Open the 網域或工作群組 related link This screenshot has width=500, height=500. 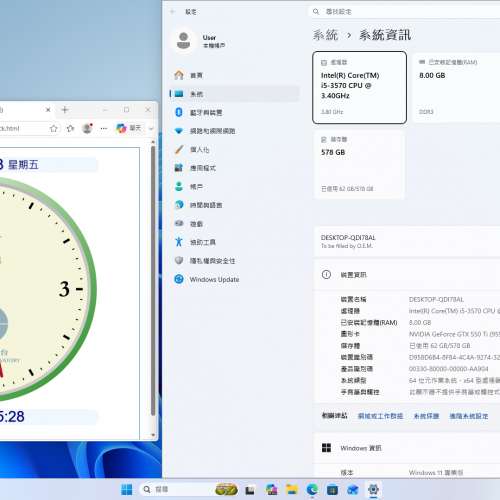pos(380,416)
